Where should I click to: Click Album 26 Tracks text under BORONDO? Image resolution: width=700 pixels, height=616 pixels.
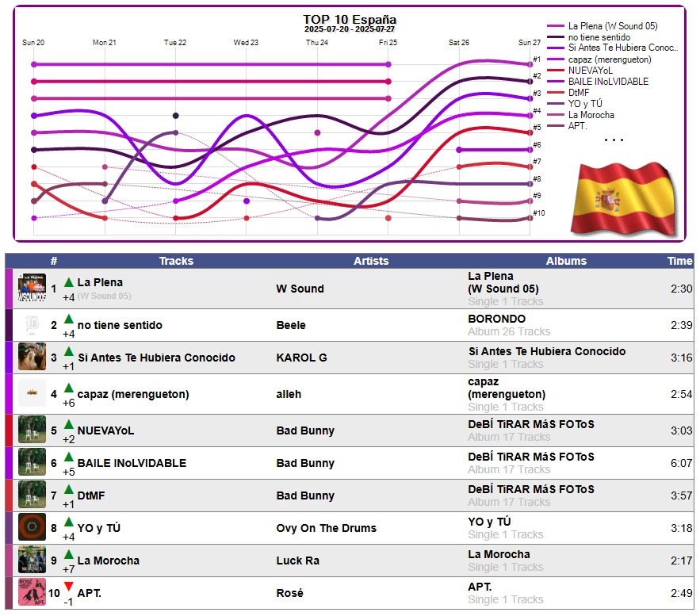click(509, 332)
